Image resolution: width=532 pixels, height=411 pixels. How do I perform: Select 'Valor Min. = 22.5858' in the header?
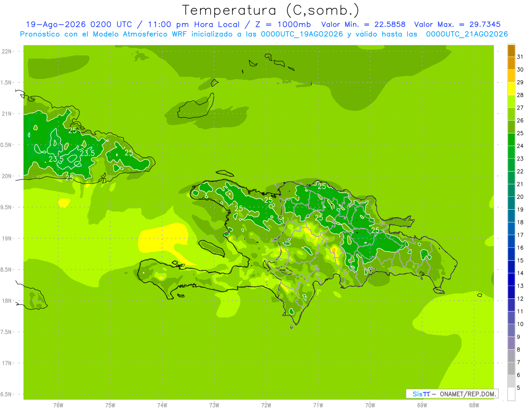(364, 24)
